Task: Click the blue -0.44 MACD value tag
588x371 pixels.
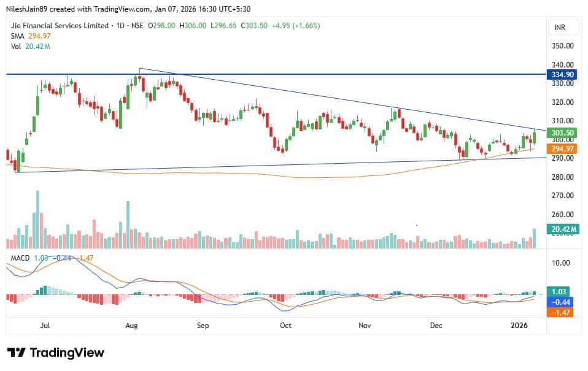Action: tap(560, 302)
